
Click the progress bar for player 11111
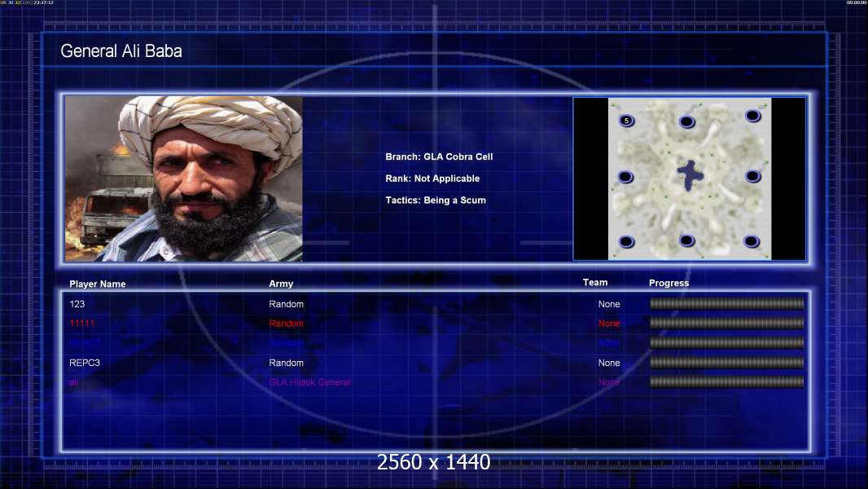[x=727, y=323]
